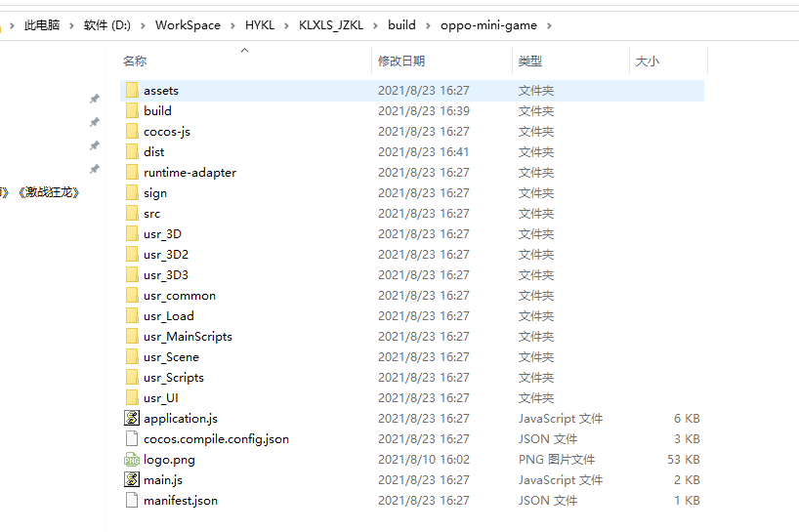The height and width of the screenshot is (532, 799).
Task: Click the cocos.compile.config.json file icon
Action: [x=132, y=439]
